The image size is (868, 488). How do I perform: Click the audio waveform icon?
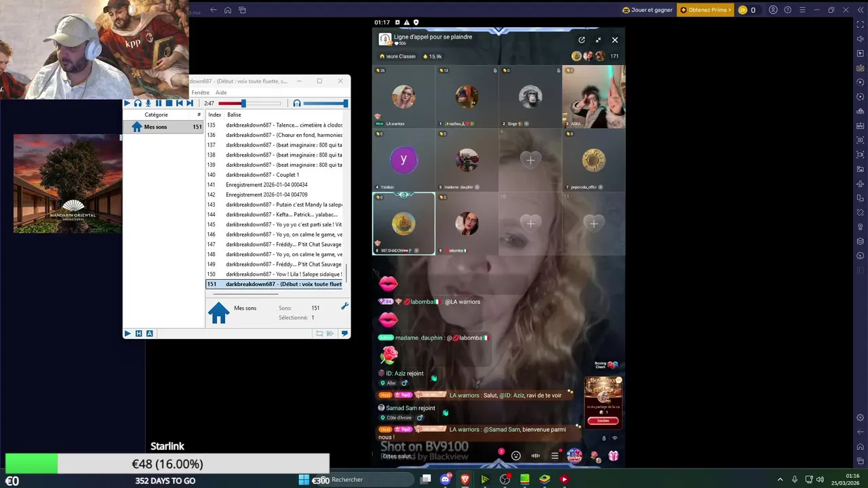(536, 455)
